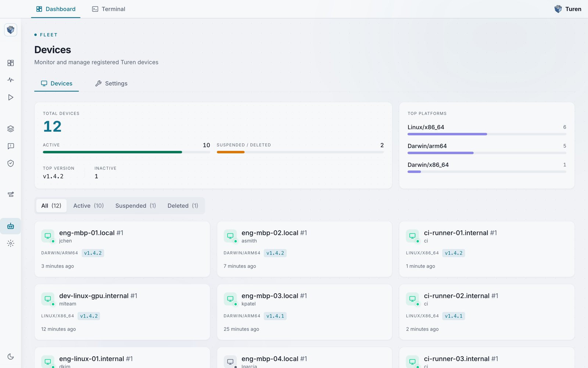This screenshot has width=588, height=368.
Task: Open the dashboard grid icon in sidebar
Action: (11, 63)
